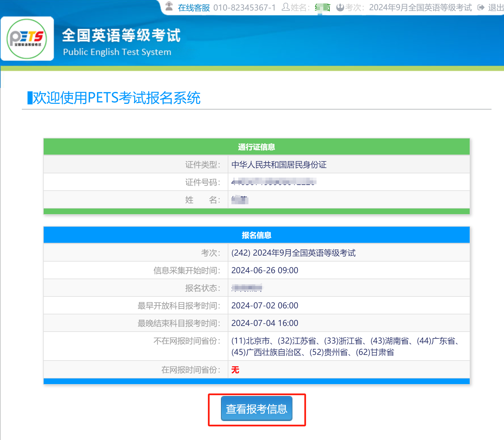Click the 欢迎使用PETS考试报名系统 heading

point(117,98)
